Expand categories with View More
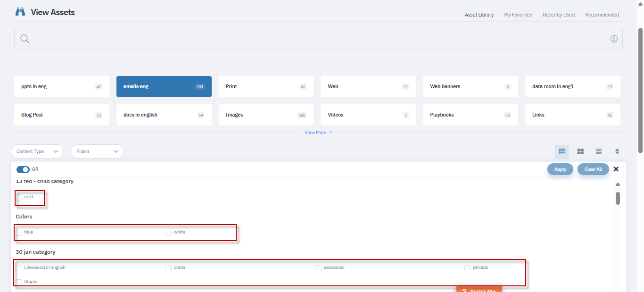 tap(318, 133)
